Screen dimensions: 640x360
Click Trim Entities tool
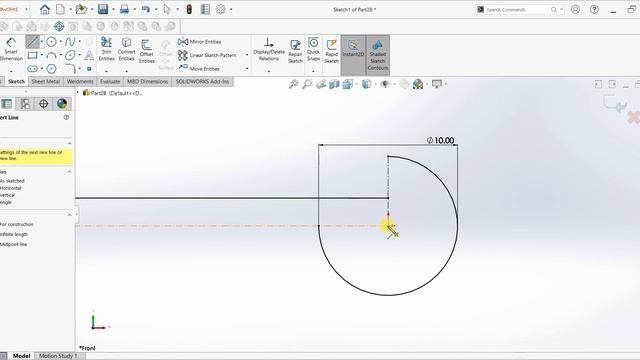(107, 49)
